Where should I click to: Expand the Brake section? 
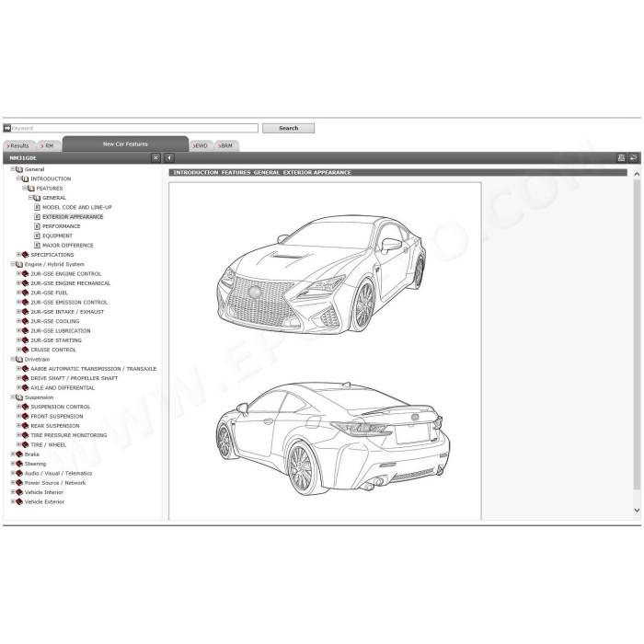tap(13, 454)
